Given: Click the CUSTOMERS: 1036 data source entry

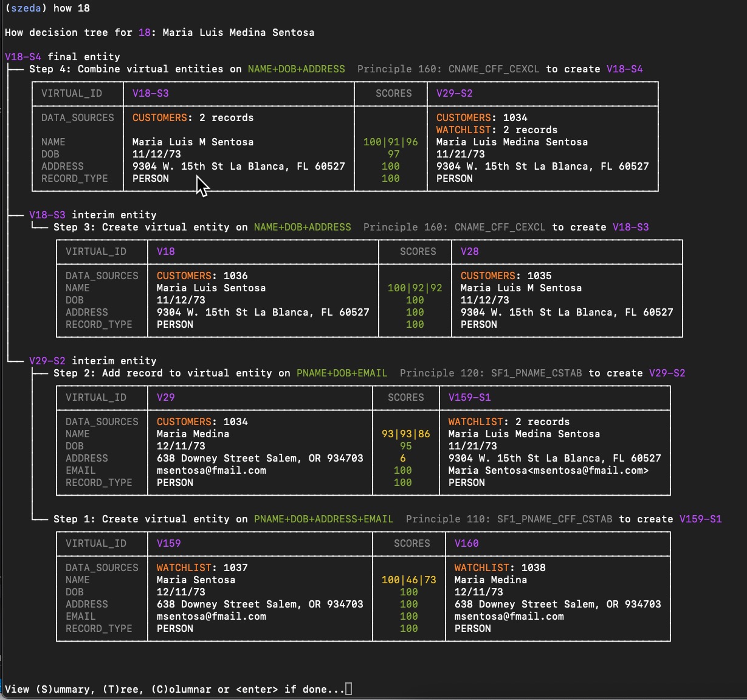Looking at the screenshot, I should (202, 275).
